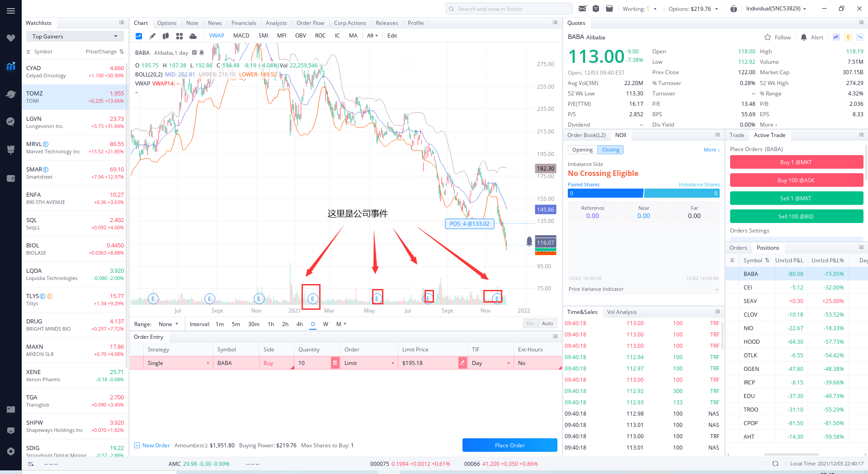
Task: Switch to the Vol Analysis tab
Action: click(622, 312)
